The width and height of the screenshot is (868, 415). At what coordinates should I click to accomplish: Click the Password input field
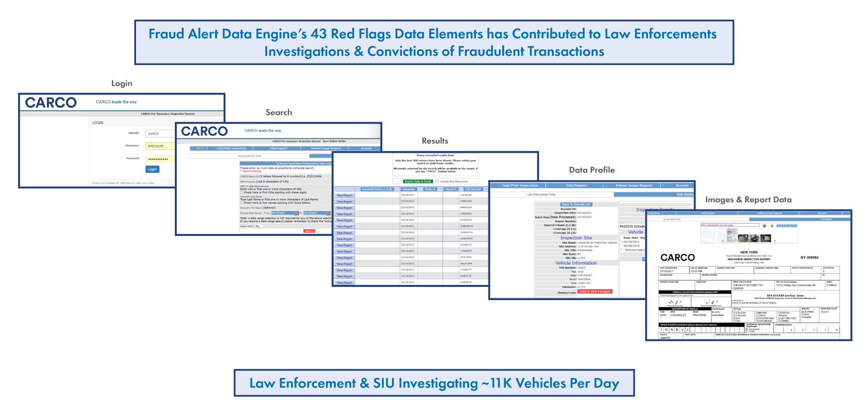pyautogui.click(x=160, y=159)
